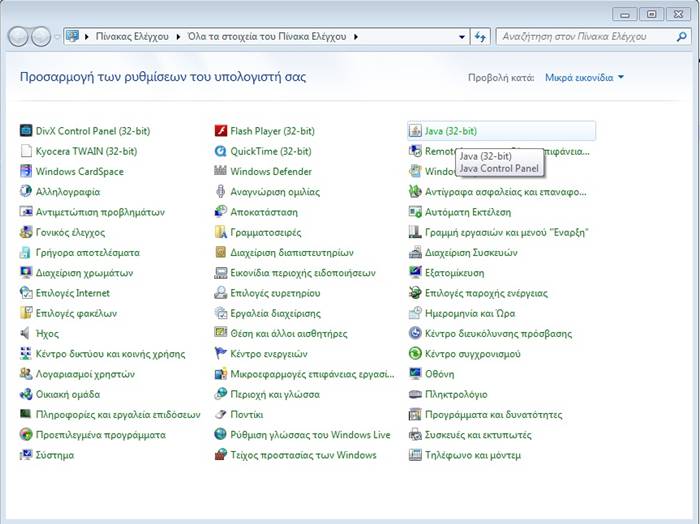Click the Forward navigation button

[41, 37]
